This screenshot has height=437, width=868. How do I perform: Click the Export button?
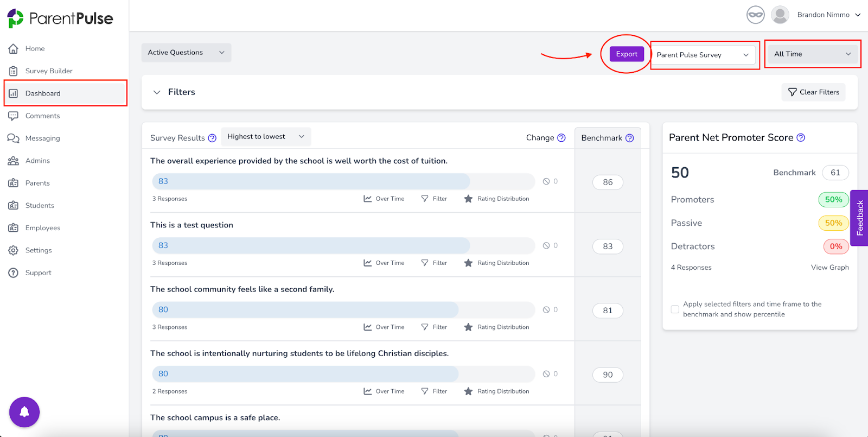coord(627,54)
